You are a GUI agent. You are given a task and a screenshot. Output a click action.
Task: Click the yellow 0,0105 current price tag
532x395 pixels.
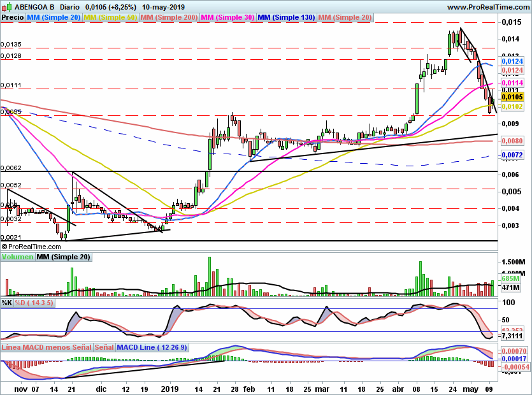point(512,97)
